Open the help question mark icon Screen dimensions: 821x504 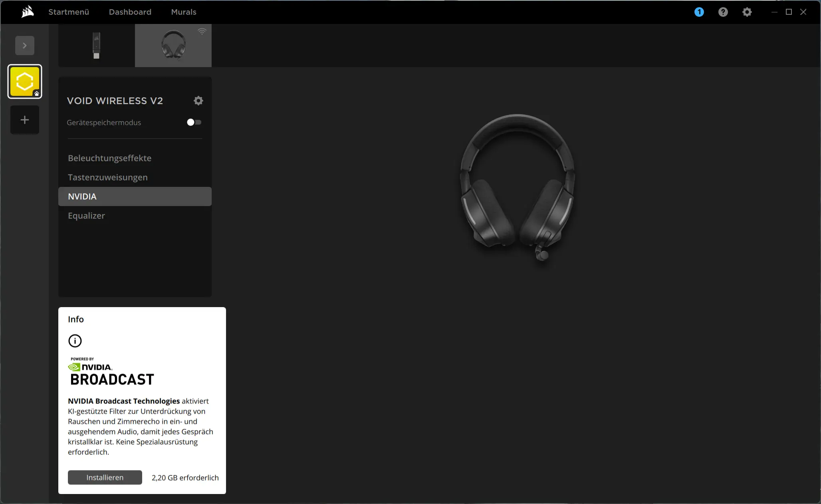(x=723, y=12)
